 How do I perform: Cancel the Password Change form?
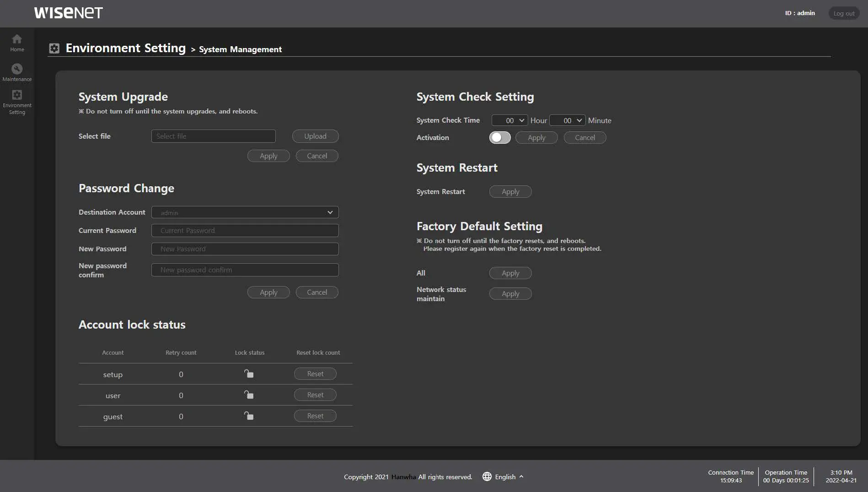point(317,292)
